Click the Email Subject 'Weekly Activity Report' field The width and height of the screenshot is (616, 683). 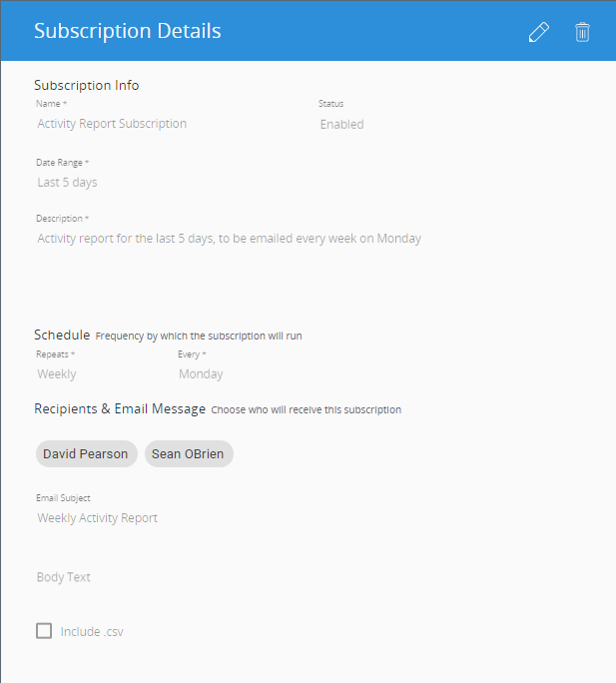97,518
